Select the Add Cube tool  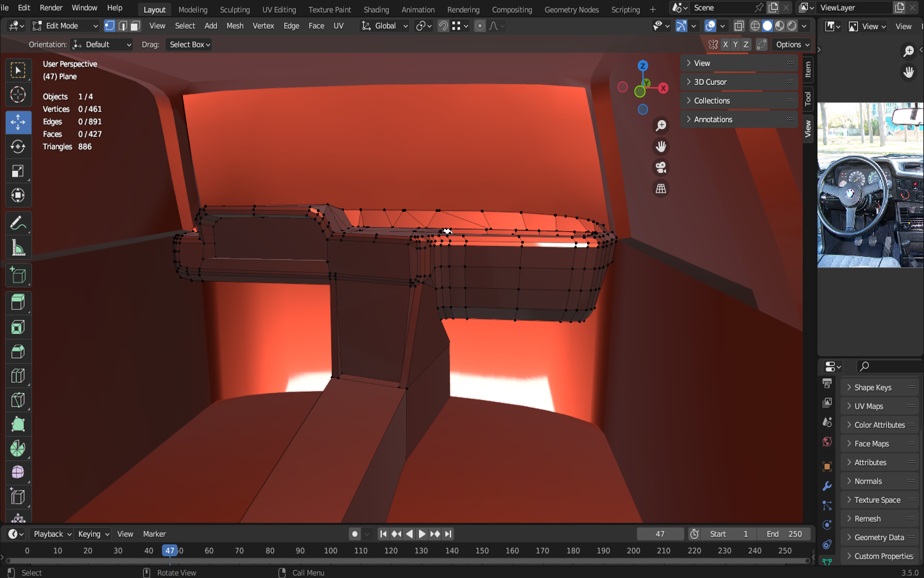[x=18, y=276]
